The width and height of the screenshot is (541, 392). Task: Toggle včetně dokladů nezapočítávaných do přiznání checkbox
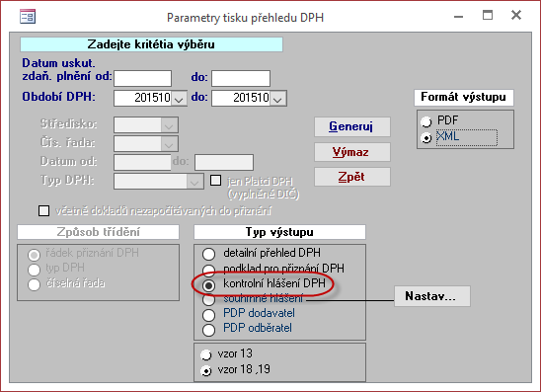[x=43, y=210]
